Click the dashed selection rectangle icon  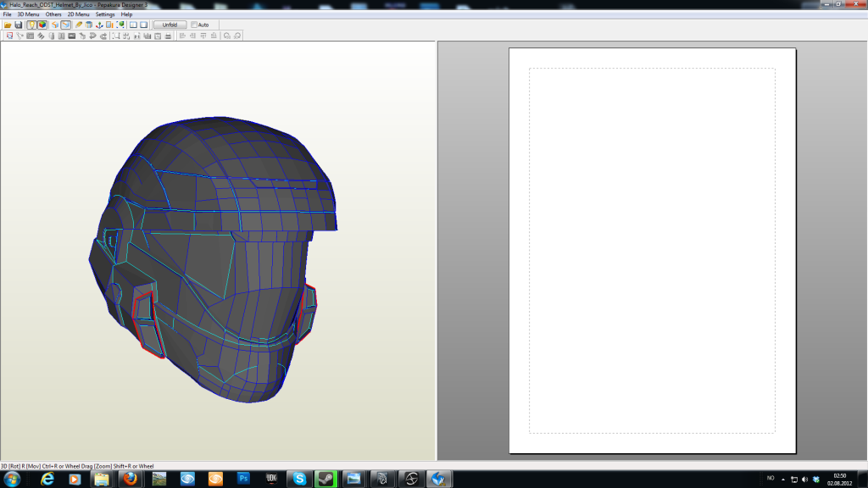(x=115, y=36)
